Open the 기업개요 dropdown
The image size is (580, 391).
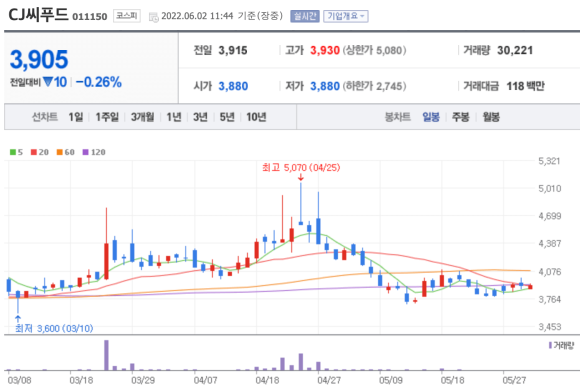(345, 16)
